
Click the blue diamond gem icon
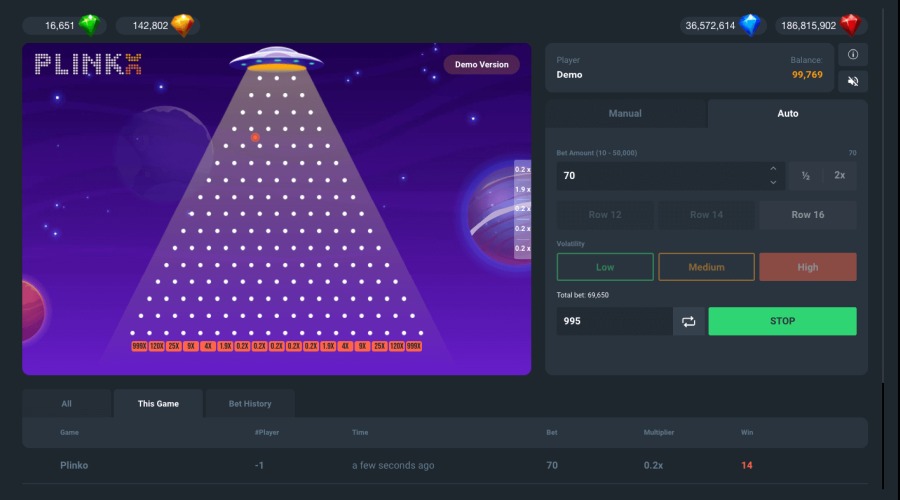point(751,25)
